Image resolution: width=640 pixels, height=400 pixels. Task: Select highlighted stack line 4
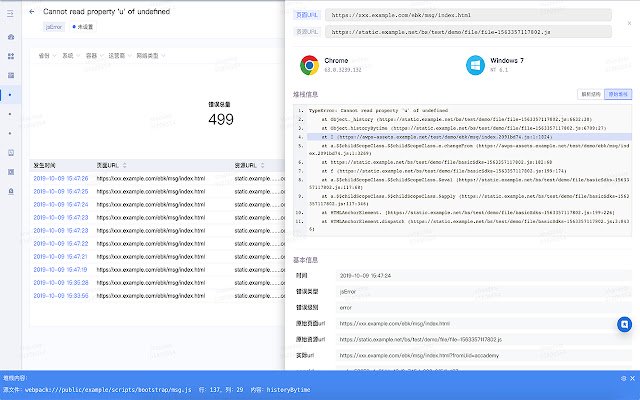point(469,137)
